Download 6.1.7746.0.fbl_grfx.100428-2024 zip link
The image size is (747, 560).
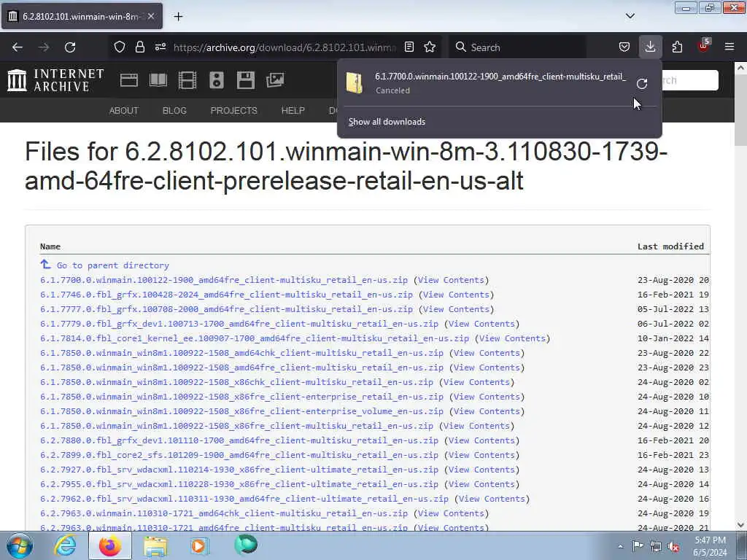(226, 295)
